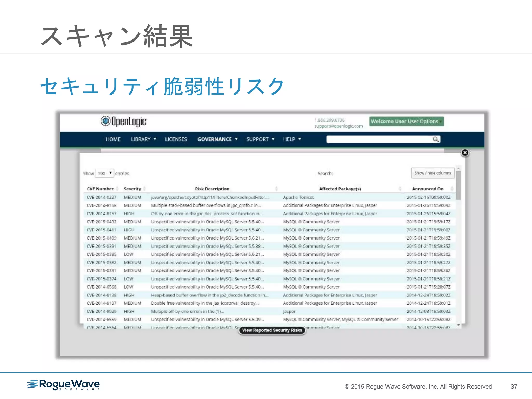Click 'Double free vulnerability' description
This screenshot has width=532, height=399.
[205, 303]
